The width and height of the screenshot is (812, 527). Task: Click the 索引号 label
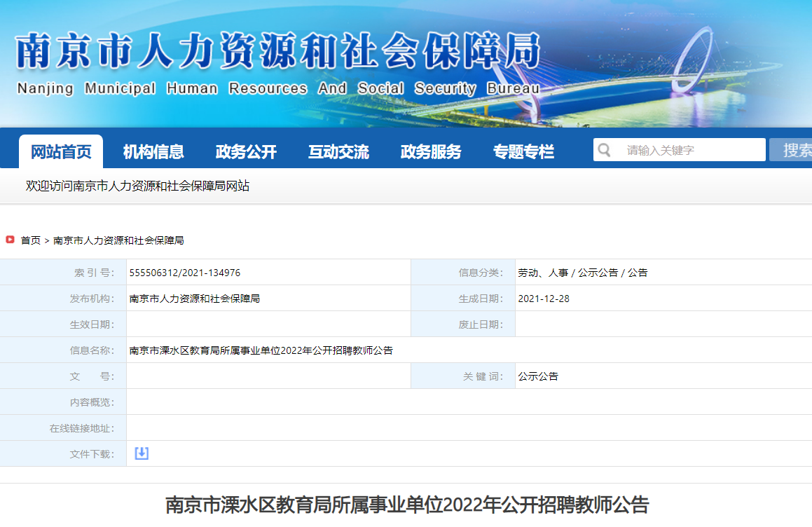(94, 273)
